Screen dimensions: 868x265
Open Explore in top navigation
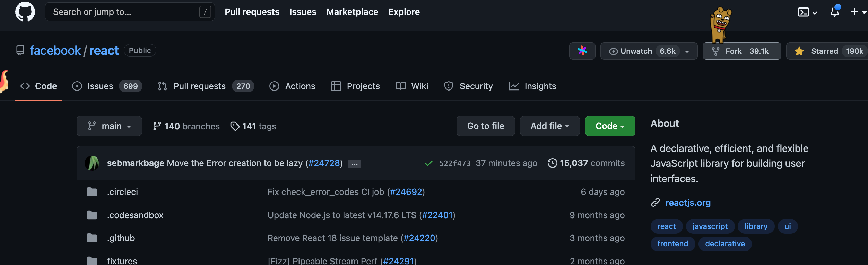pos(404,12)
